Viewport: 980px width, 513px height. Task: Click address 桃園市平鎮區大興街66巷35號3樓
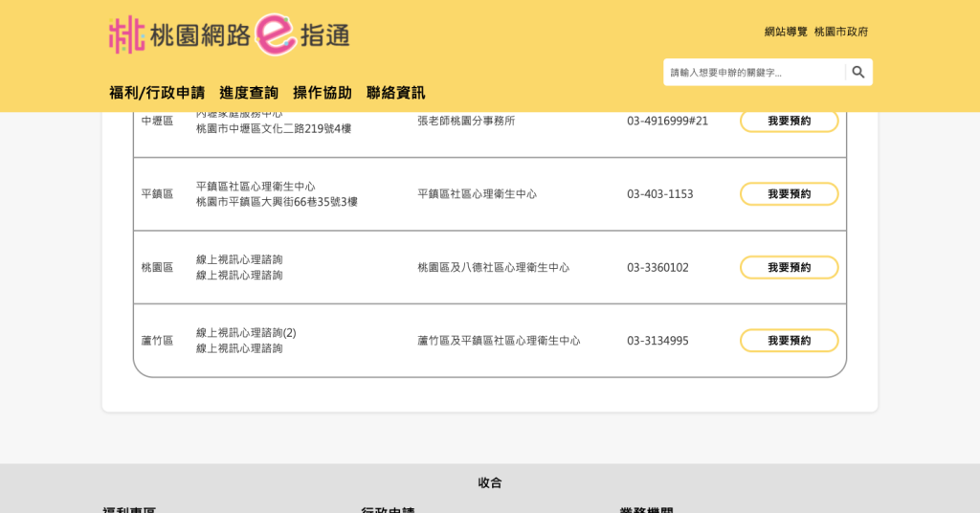coord(277,202)
